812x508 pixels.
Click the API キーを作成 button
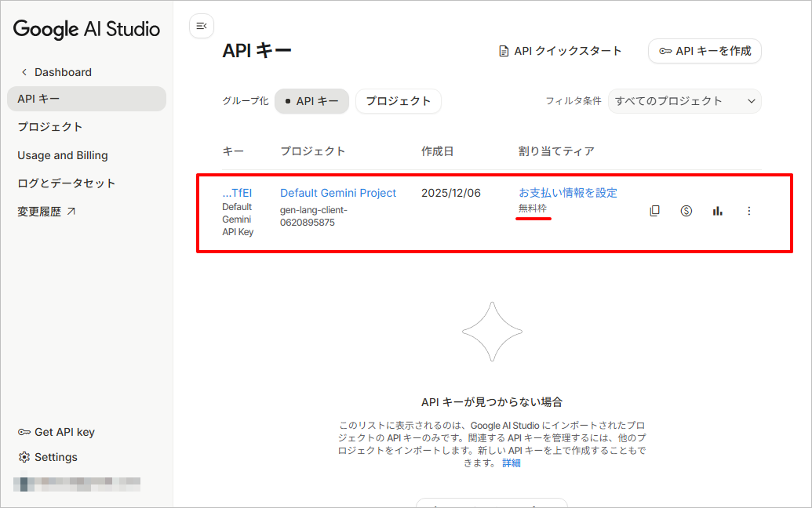coord(705,51)
